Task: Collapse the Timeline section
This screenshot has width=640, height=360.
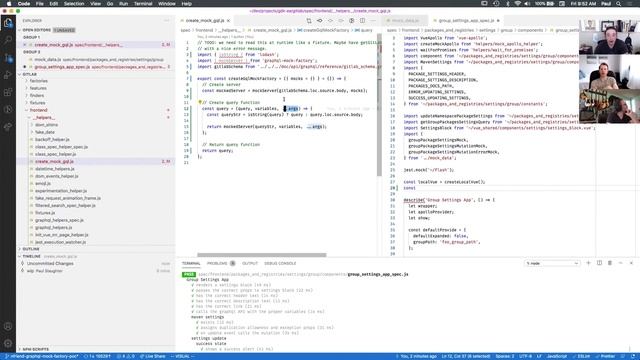Action: [31, 256]
